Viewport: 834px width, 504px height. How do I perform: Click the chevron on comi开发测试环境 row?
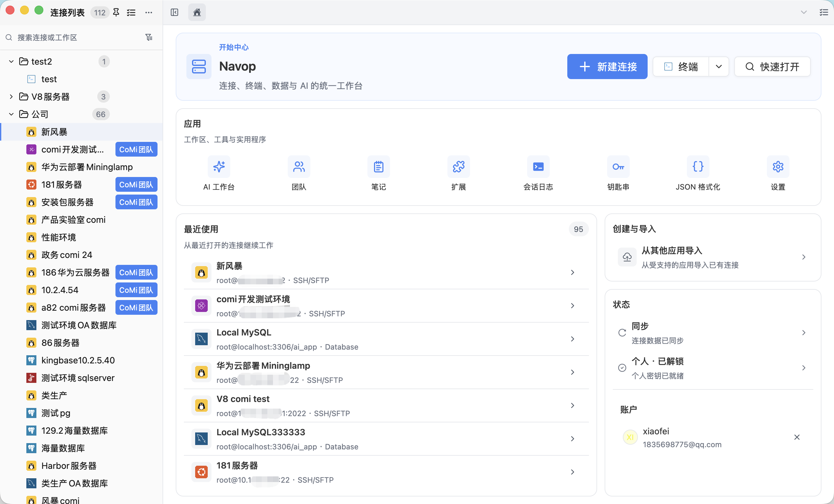point(573,306)
